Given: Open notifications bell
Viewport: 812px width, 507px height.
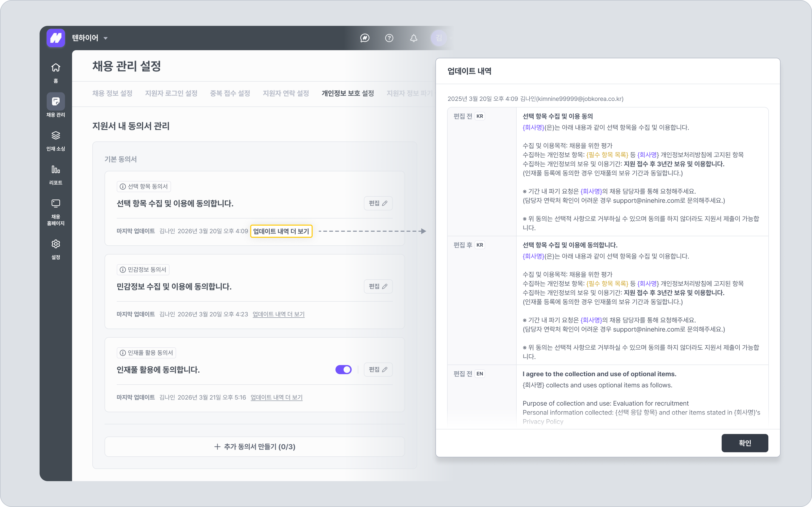Looking at the screenshot, I should point(413,38).
